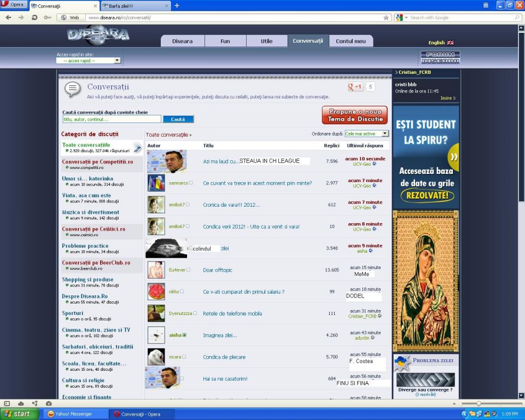525x420 pixels.
Task: Open the closed tabs trash icon
Action: [486, 5]
